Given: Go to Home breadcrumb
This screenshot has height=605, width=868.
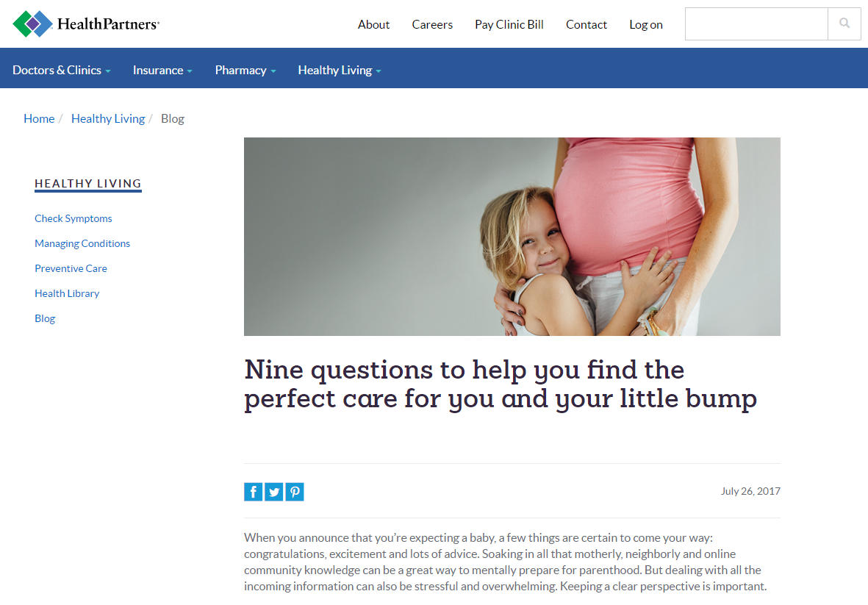Looking at the screenshot, I should (x=39, y=118).
